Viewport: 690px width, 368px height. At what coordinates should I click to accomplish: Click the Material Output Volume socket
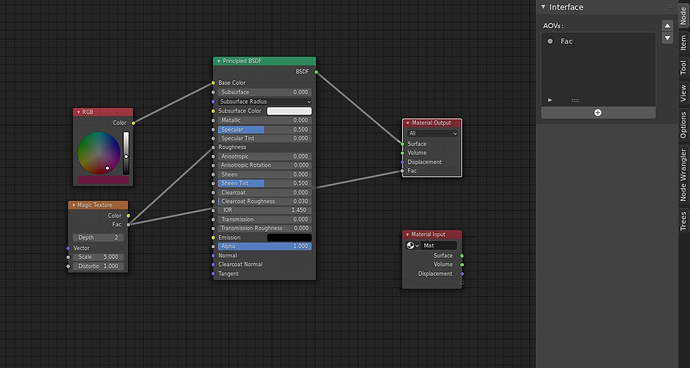pos(402,153)
